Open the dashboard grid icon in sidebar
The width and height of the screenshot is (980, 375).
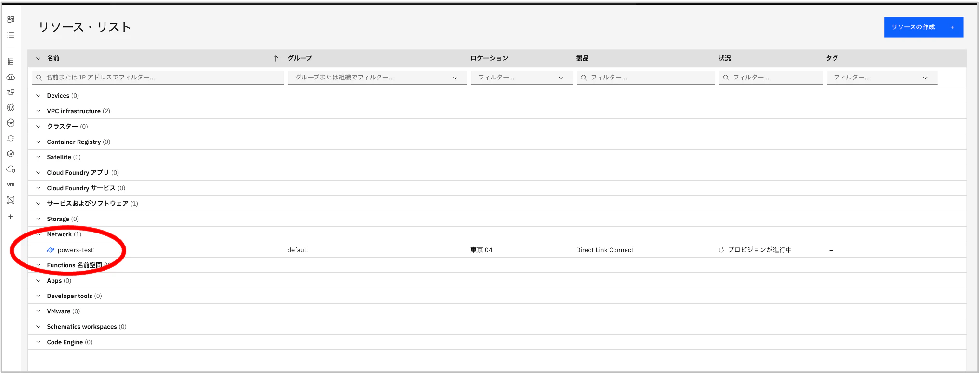coord(11,19)
